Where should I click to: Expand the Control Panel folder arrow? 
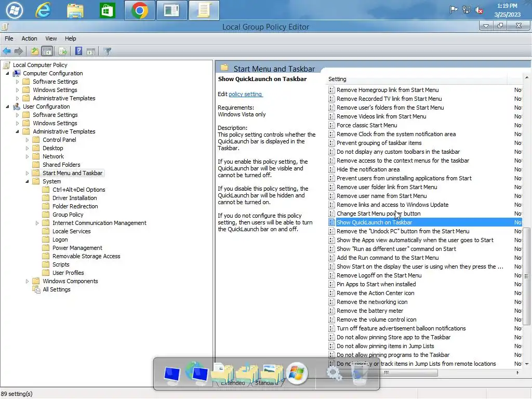point(27,140)
